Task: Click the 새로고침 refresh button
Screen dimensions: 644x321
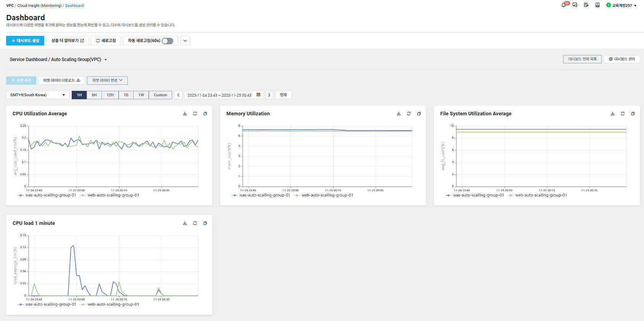Action: (106, 41)
